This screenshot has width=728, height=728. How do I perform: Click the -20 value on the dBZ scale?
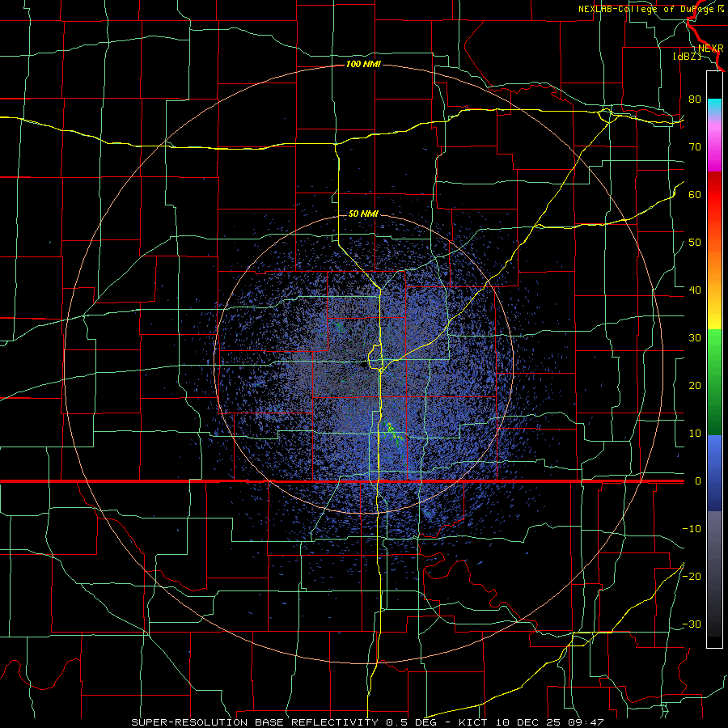click(x=692, y=576)
